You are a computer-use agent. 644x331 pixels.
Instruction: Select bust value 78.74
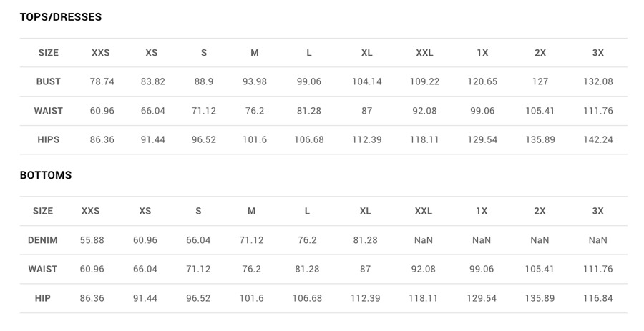[102, 81]
